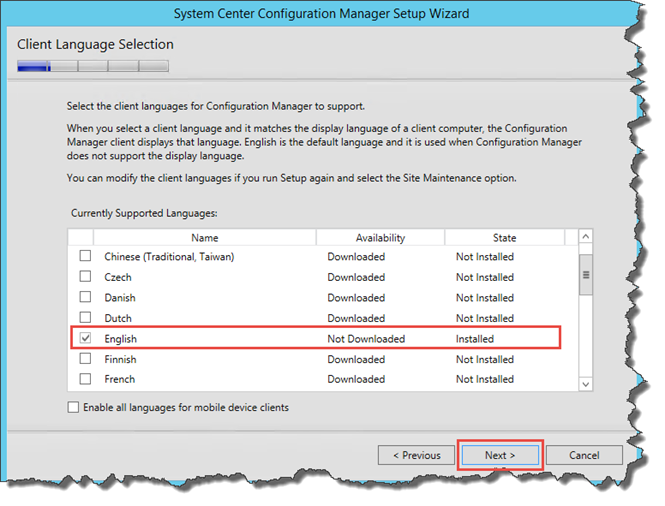Click Downloaded availability in the French row
This screenshot has width=665, height=506.
coord(356,379)
